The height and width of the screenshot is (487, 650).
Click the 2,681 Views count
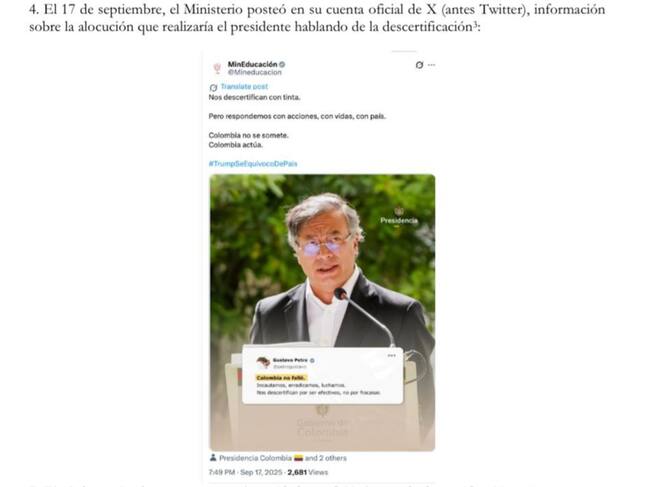click(308, 472)
